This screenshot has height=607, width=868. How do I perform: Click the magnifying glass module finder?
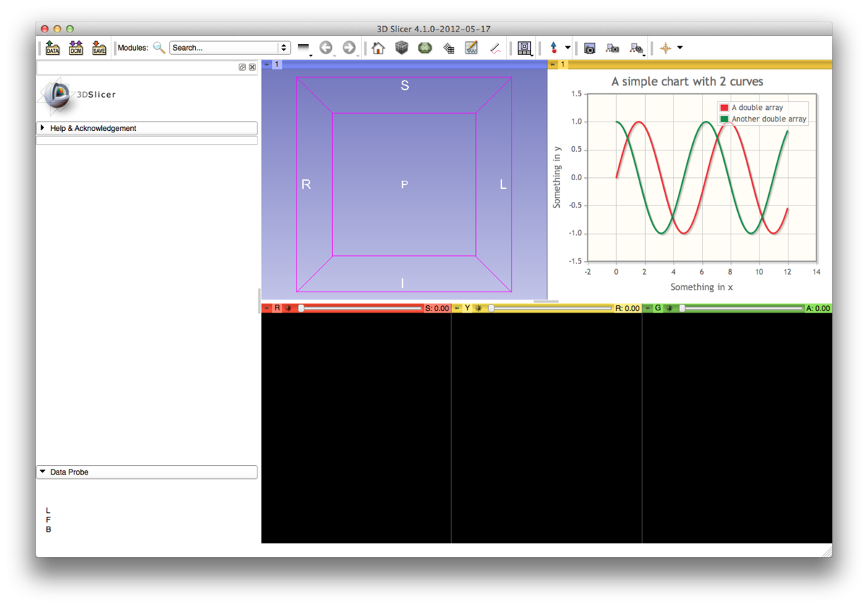159,48
